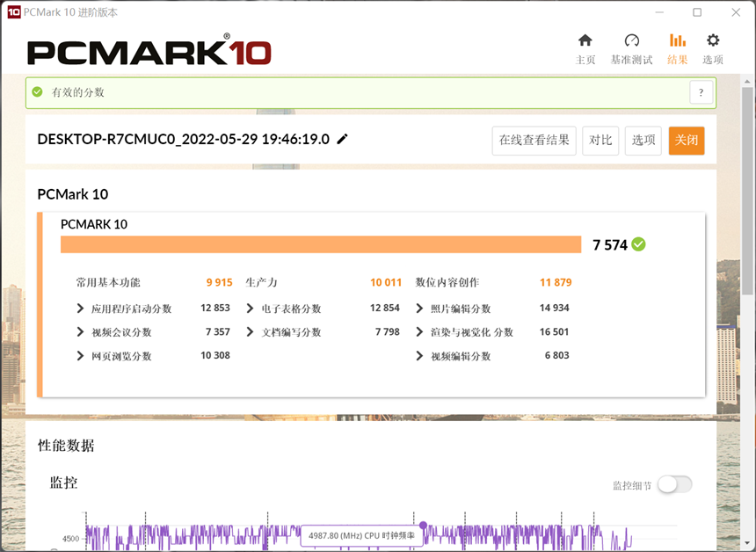Image resolution: width=756 pixels, height=552 pixels.
Task: Click the 有效的分数 message text
Action: pos(77,92)
